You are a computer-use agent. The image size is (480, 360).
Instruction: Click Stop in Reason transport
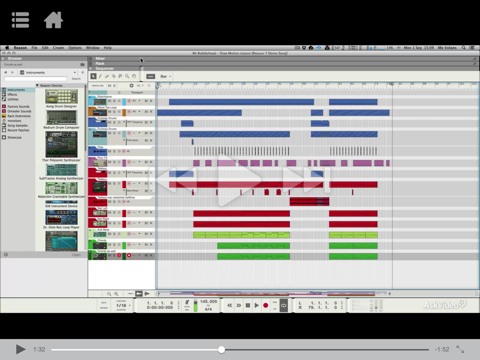point(248,305)
